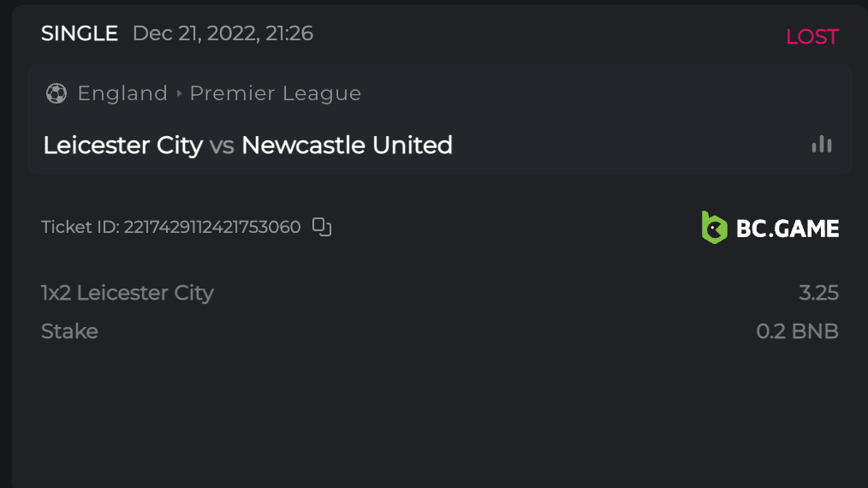Click the arrow between England and Premier League
Screen dimensions: 868x488
coord(179,93)
